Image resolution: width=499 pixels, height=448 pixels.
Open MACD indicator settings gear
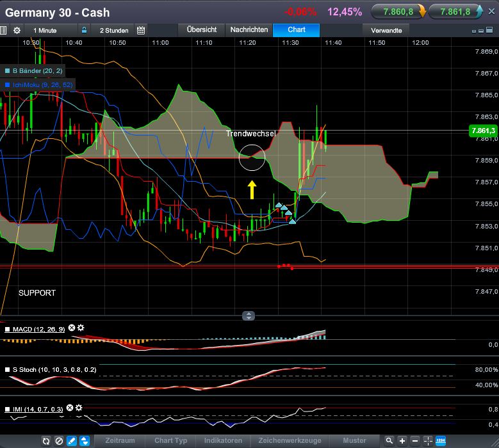point(81,328)
